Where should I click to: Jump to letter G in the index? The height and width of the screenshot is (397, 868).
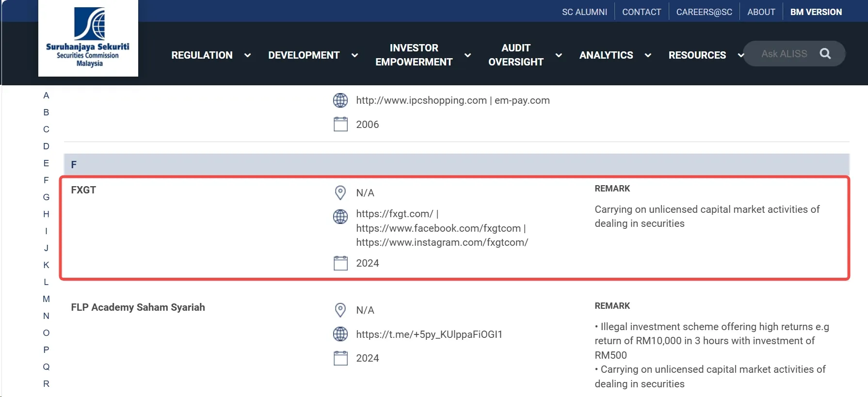point(46,197)
